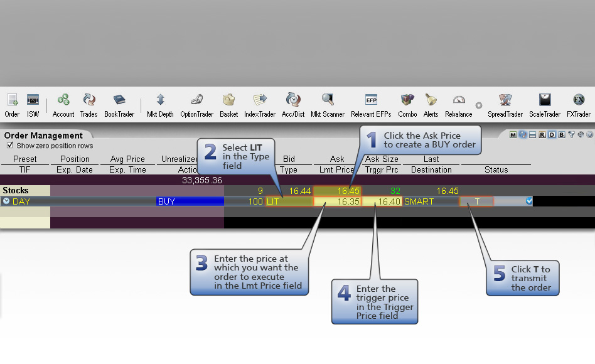Toggle the D button in Order Management
595x364 pixels.
click(552, 135)
